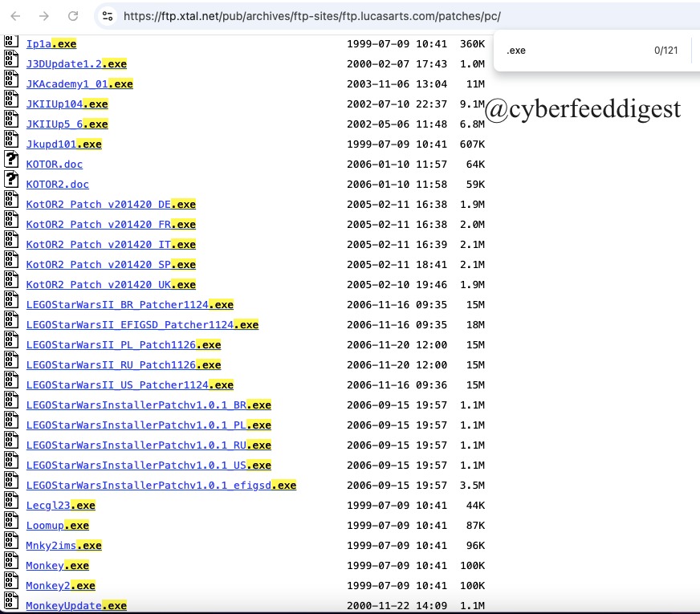The width and height of the screenshot is (700, 614).
Task: Open Mnky2ims.exe link
Action: [64, 546]
